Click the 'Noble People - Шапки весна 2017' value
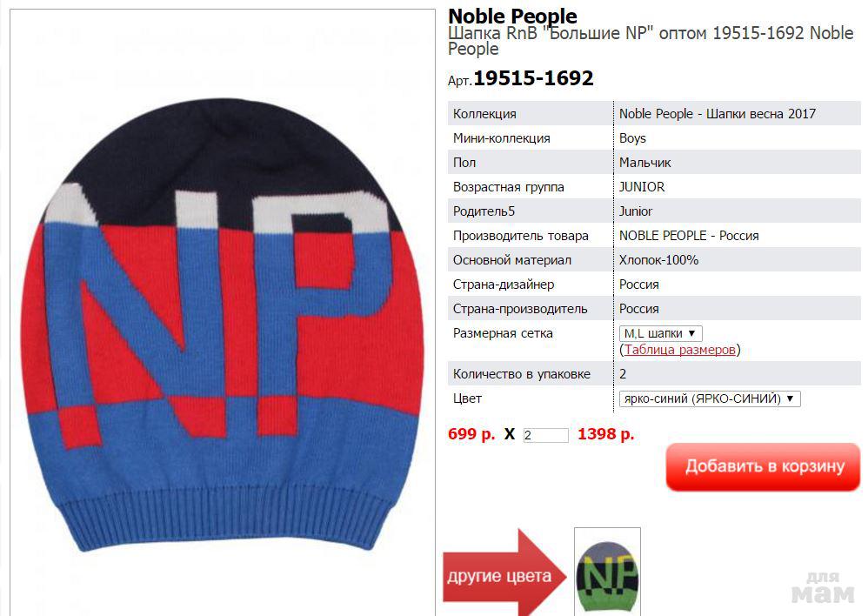The width and height of the screenshot is (868, 616). (x=718, y=114)
